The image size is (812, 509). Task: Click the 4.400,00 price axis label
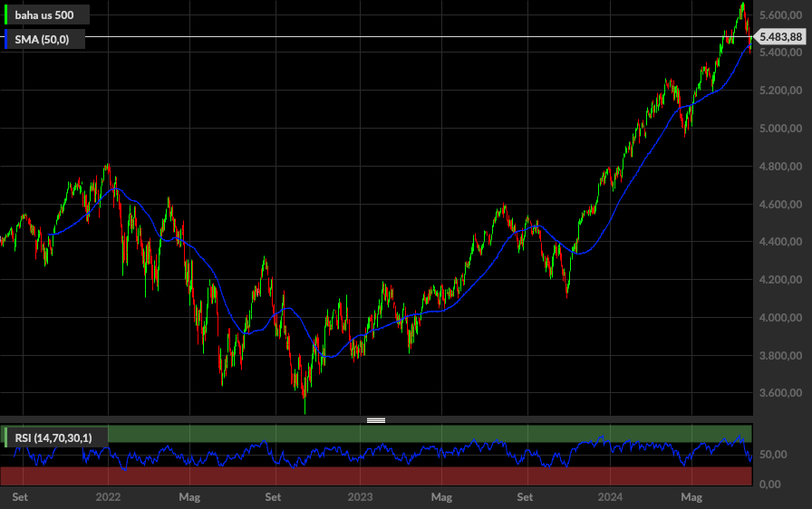pos(780,242)
